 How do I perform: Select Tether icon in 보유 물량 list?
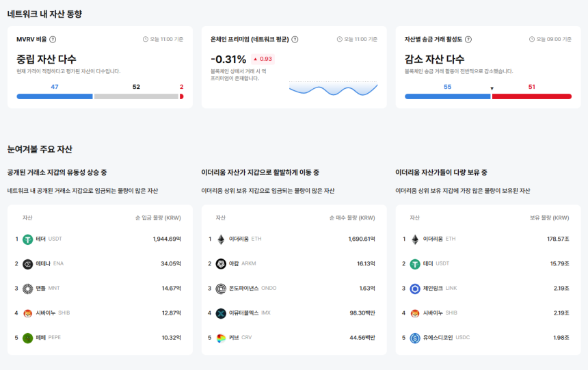coord(415,264)
